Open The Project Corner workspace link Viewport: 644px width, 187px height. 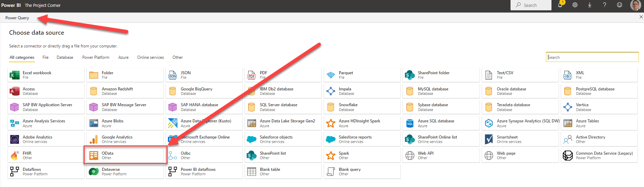coord(43,5)
